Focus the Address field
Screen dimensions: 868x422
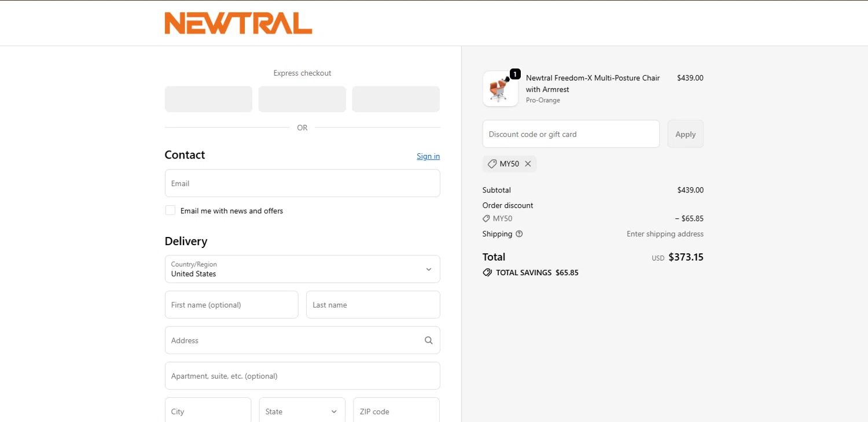point(302,340)
